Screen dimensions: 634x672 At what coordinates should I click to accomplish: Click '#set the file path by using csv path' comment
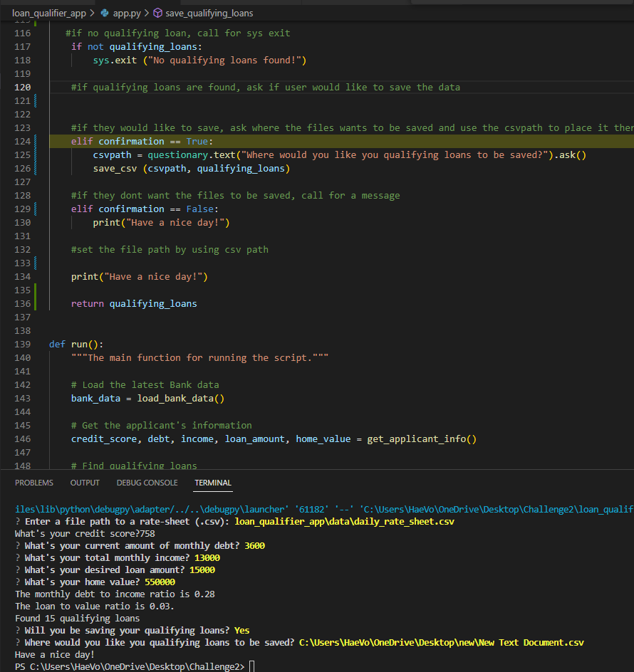(170, 250)
